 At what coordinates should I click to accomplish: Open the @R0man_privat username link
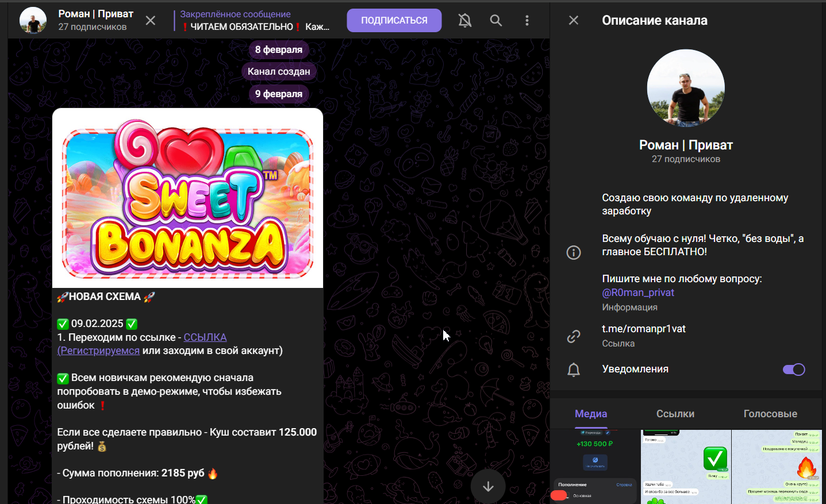pos(638,293)
